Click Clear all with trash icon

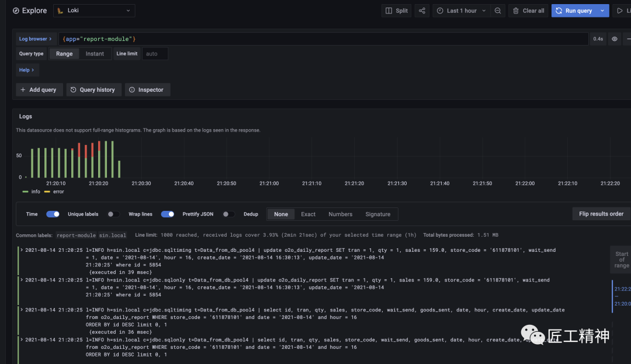(528, 11)
